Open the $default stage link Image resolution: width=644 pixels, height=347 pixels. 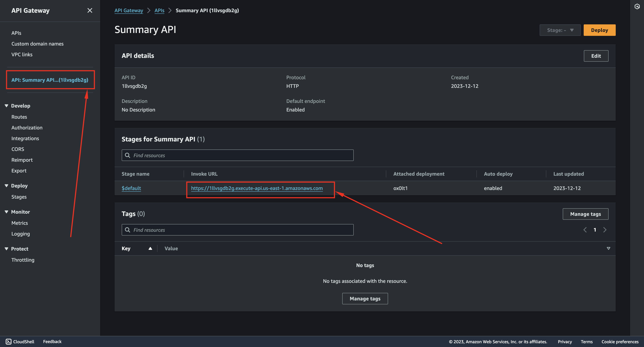[131, 188]
